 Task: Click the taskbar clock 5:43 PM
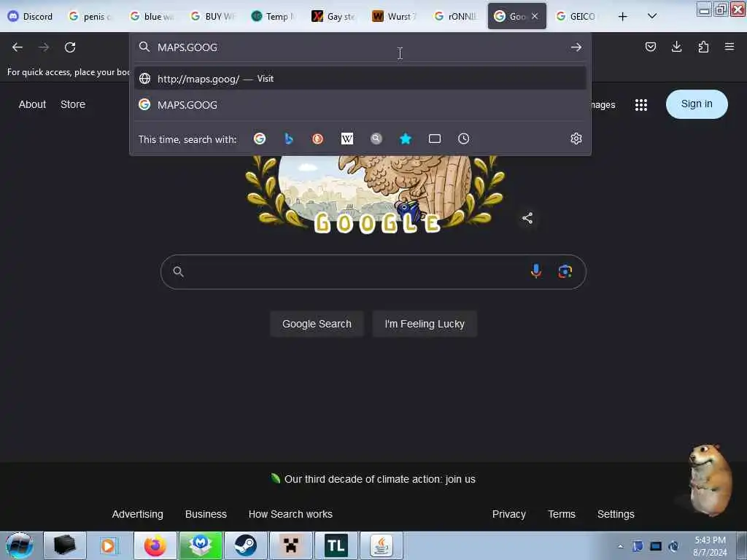pos(710,546)
